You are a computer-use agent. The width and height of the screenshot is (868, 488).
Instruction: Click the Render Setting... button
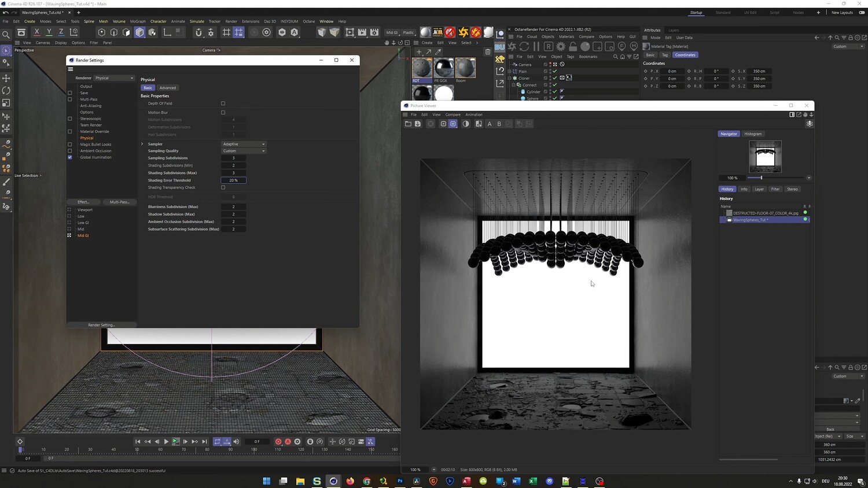(x=102, y=325)
